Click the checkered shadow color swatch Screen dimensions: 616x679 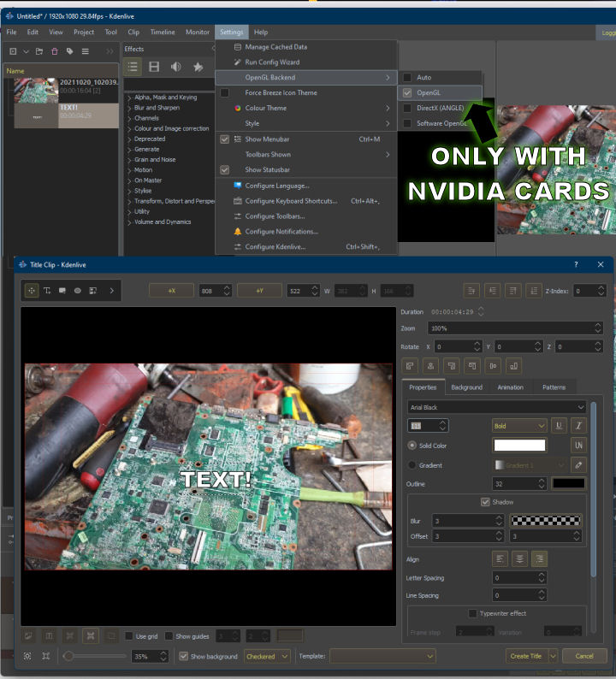pyautogui.click(x=546, y=521)
